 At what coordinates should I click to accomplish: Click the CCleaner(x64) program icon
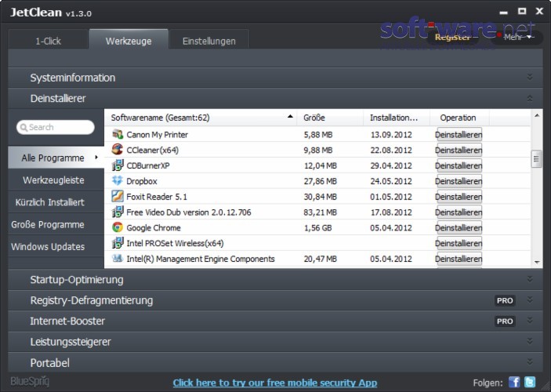[x=118, y=150]
